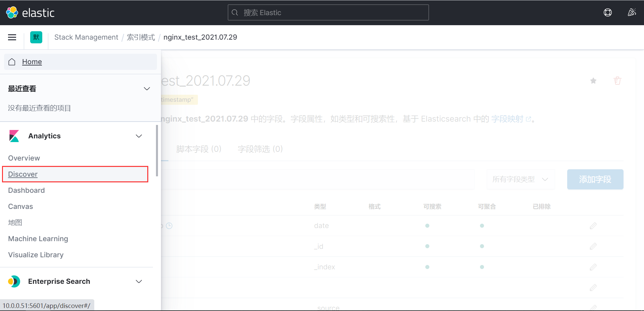
Task: Open the 所有字段类型 dropdown
Action: 521,179
